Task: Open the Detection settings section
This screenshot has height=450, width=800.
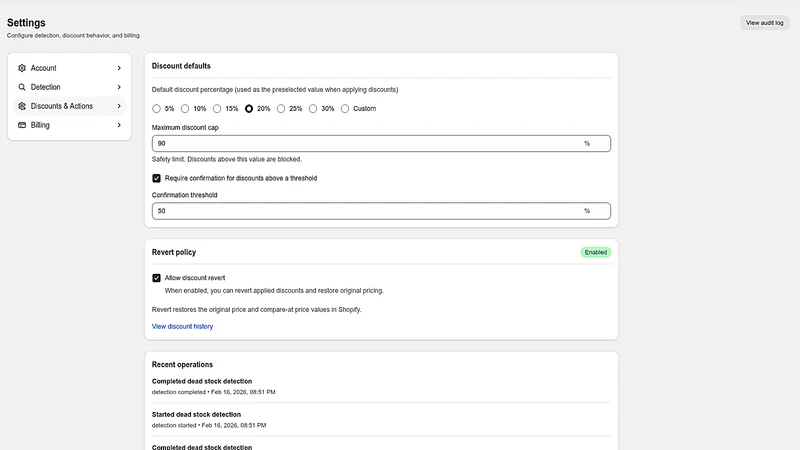Action: coord(69,87)
